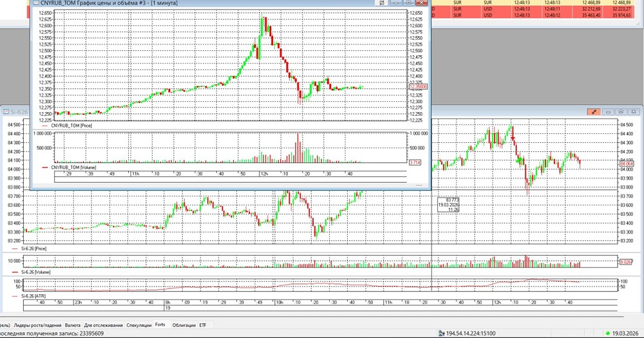Click the green connection indicator beside 19.03.2026
Image resolution: width=644 pixels, height=338 pixels.
pos(608,333)
